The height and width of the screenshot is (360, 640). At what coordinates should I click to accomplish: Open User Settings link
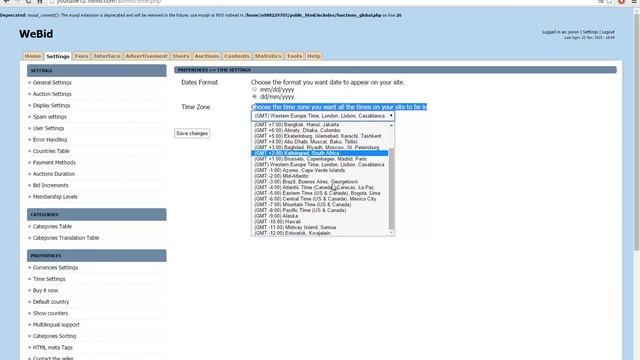click(x=48, y=128)
